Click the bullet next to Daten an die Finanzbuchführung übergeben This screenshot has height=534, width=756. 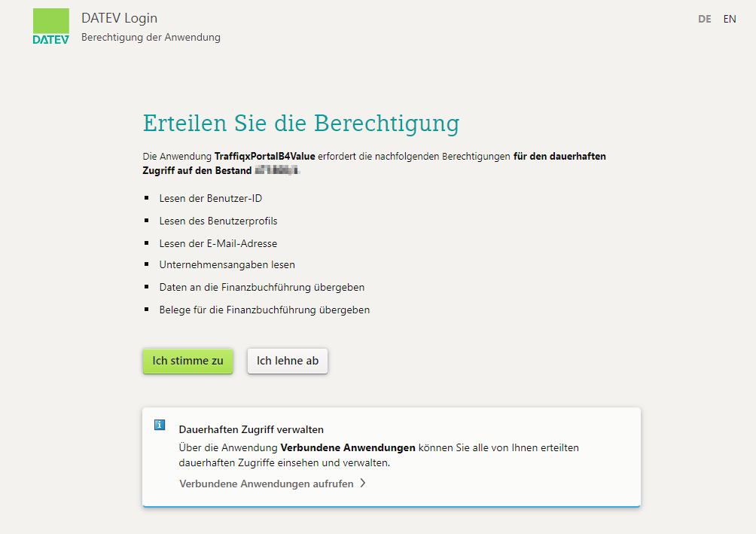pos(146,286)
